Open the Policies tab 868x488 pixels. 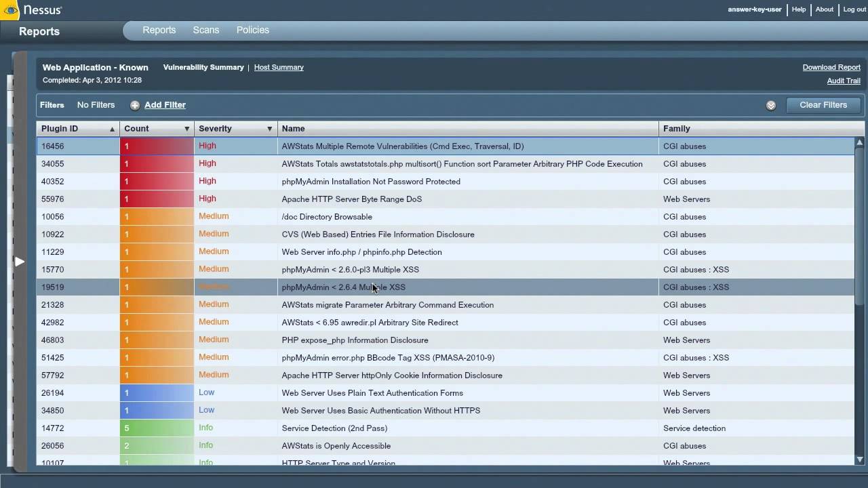[252, 30]
